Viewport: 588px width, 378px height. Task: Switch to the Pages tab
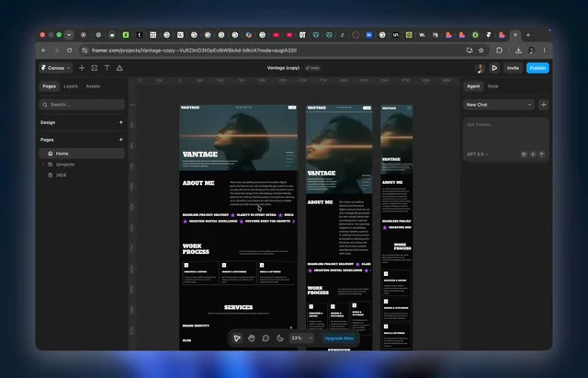click(x=49, y=86)
